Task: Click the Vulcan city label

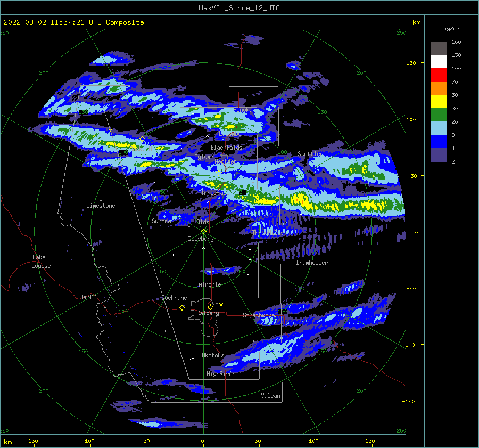Action: click(270, 396)
